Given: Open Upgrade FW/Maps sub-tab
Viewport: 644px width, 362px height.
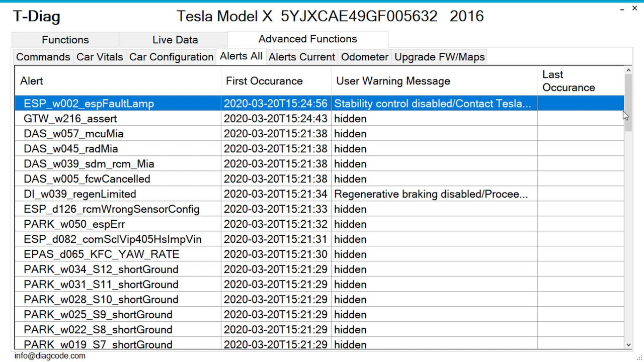Looking at the screenshot, I should click(440, 57).
